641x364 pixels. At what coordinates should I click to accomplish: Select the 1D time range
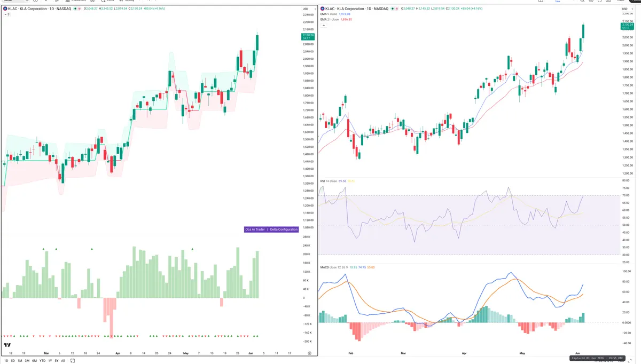point(6,361)
